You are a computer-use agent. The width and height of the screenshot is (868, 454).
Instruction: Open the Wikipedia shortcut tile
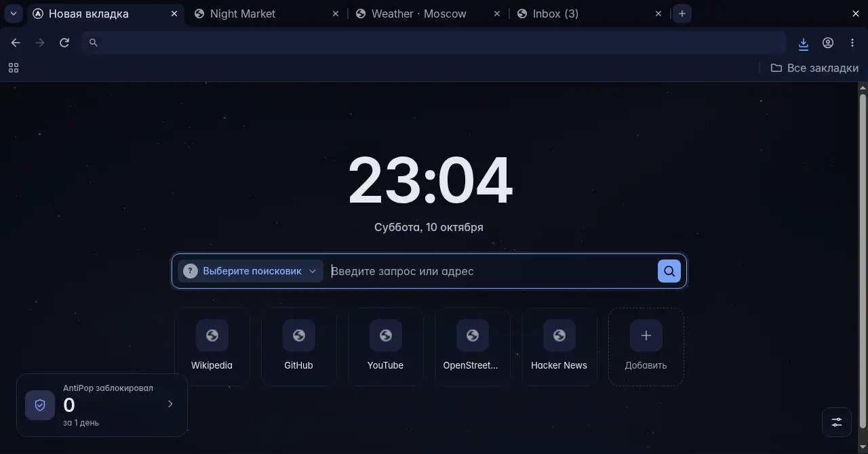tap(212, 347)
